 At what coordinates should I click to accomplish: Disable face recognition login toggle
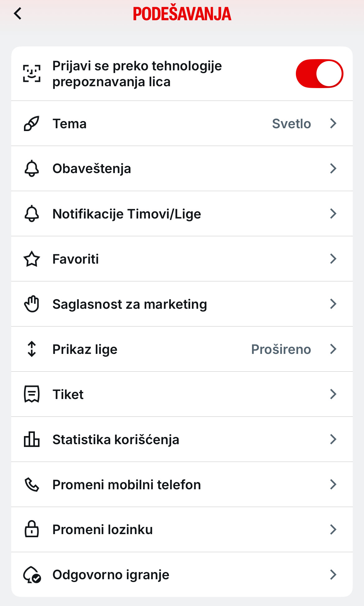tap(320, 74)
